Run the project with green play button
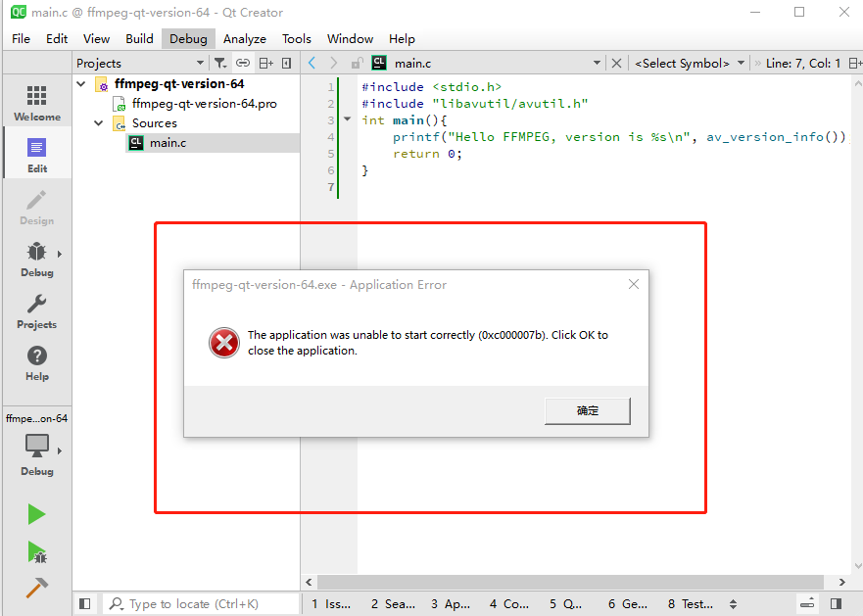 (37, 514)
